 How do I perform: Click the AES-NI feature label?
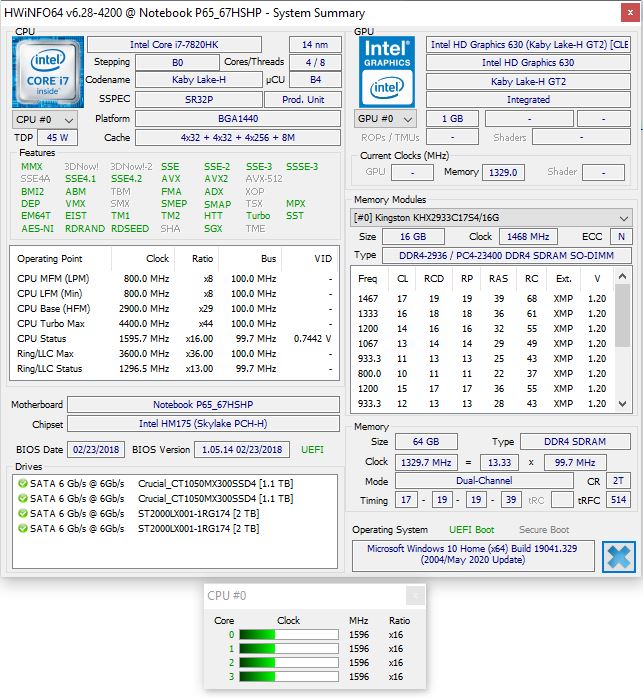tap(37, 229)
